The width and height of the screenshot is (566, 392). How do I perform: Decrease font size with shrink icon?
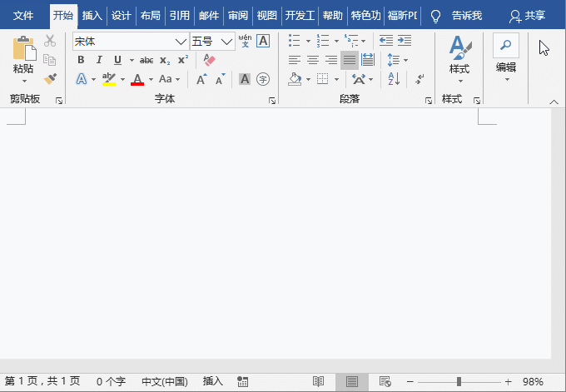point(221,79)
